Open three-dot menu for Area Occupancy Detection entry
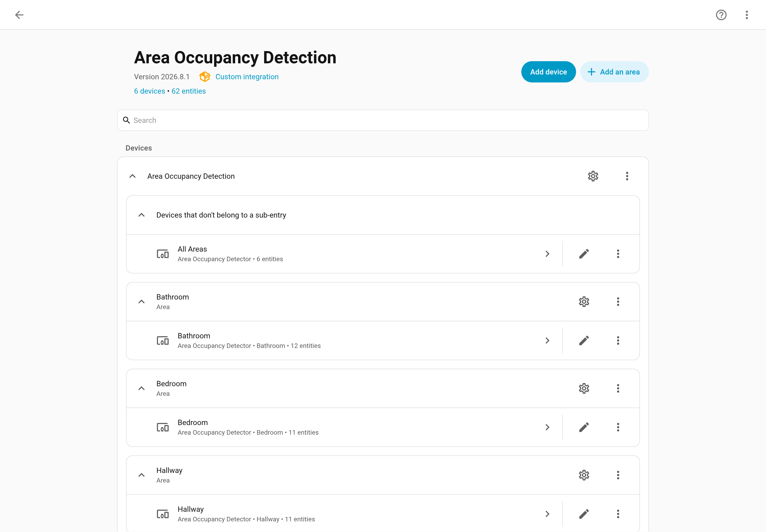 click(x=627, y=176)
